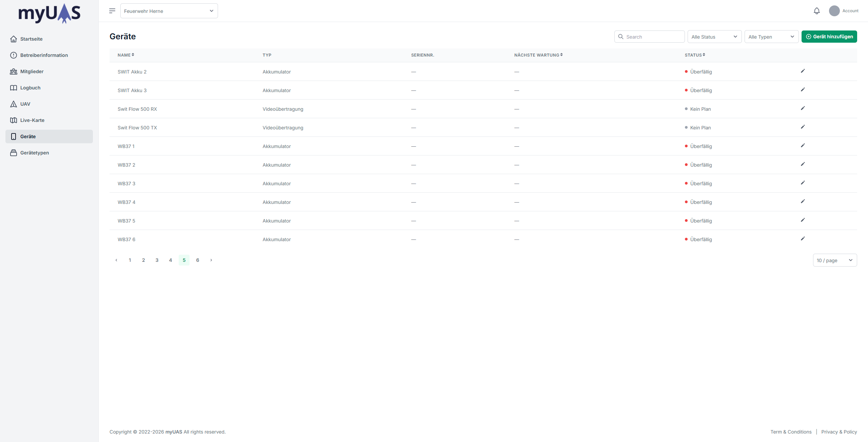The image size is (868, 442).
Task: Click the edit pencil for SWIT Akku 2
Action: (x=803, y=71)
